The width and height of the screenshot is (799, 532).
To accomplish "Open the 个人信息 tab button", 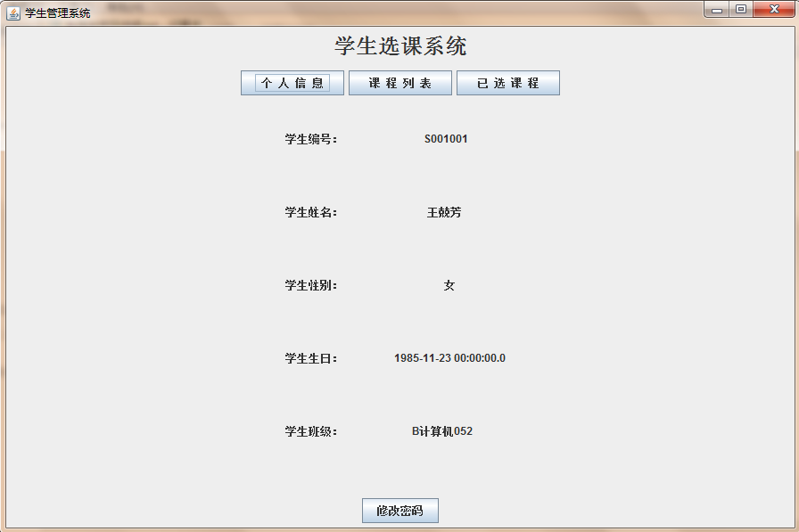I will coord(292,83).
